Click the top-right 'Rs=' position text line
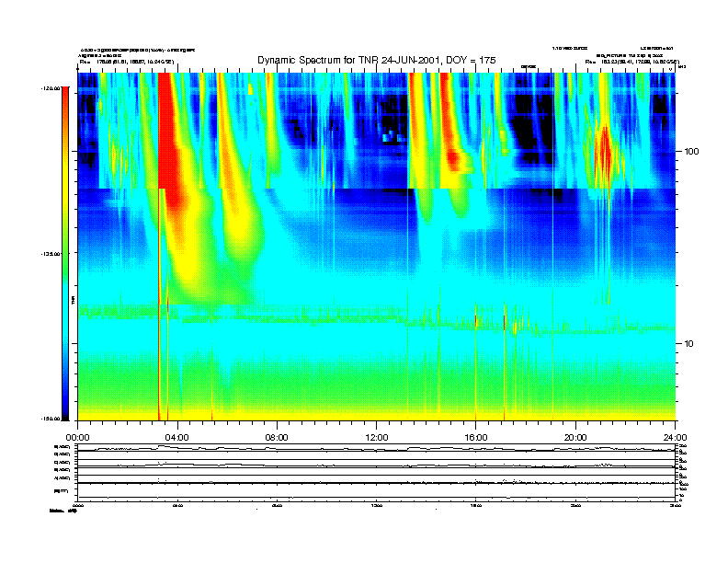The image size is (728, 563). 631,62
